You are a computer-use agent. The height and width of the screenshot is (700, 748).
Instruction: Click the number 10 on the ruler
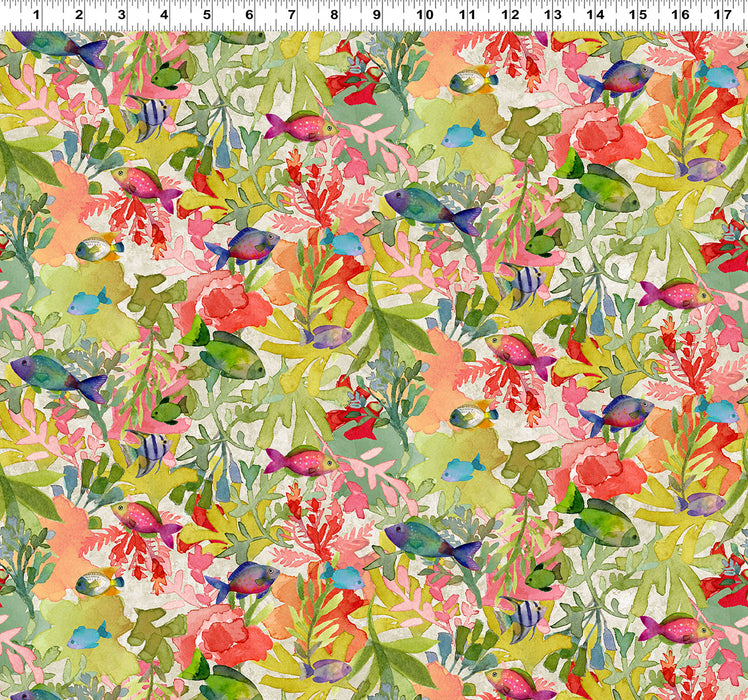424,15
